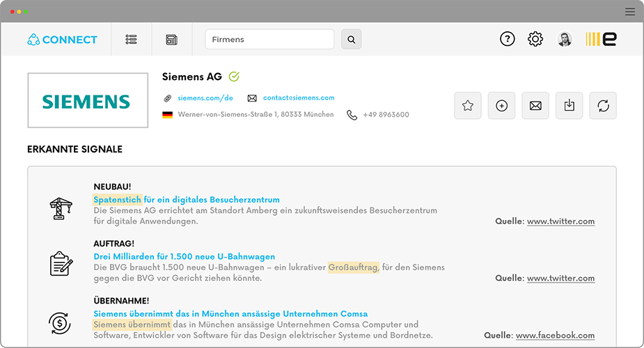
Task: Open the hamburger menu in title bar
Action: coord(630,12)
